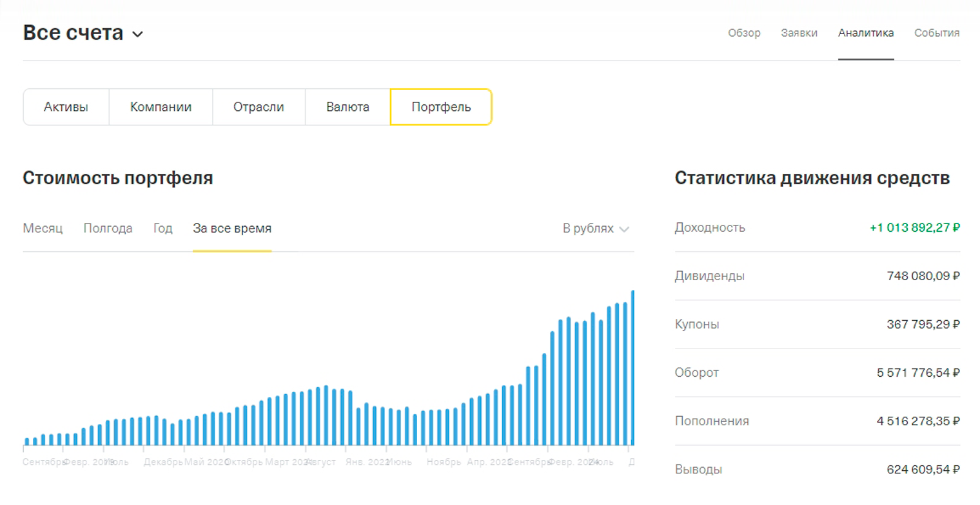Click the Стоимость портфеля heading
980x505 pixels.
[x=118, y=178]
